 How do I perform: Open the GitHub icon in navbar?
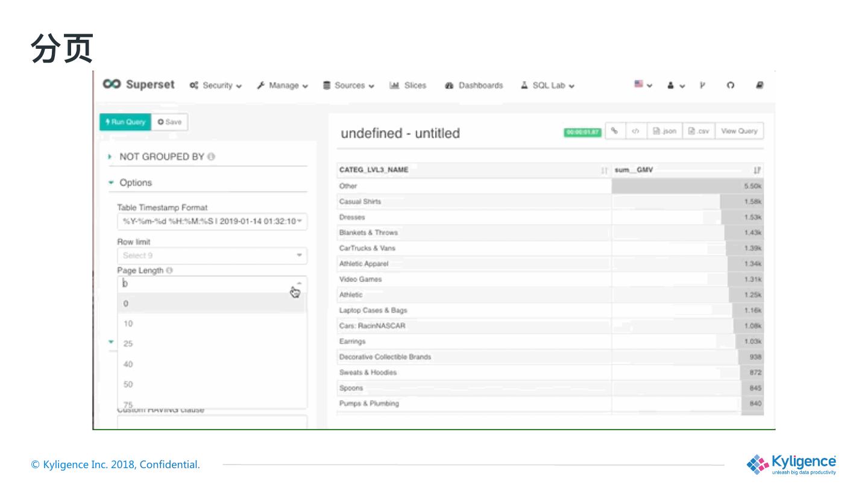tap(730, 86)
